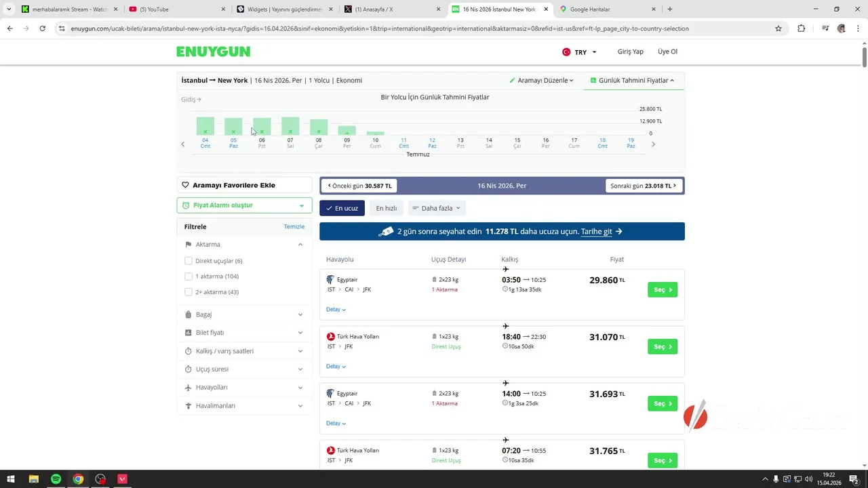Click the Windows Start button
The height and width of the screenshot is (488, 868).
[11, 479]
